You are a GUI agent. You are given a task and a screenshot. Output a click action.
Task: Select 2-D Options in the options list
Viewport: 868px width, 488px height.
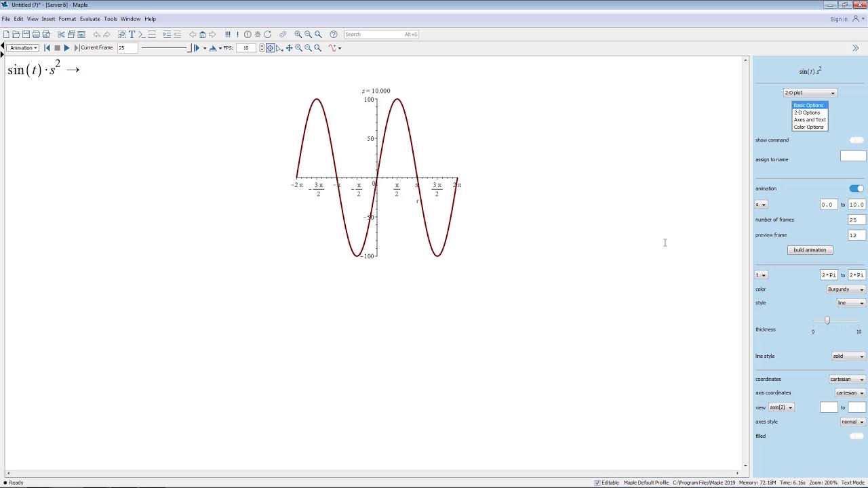tap(810, 113)
